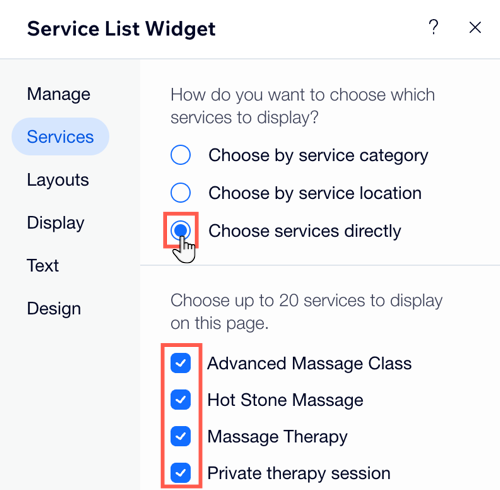Open help via the question mark icon
The image size is (500, 490).
point(433,27)
